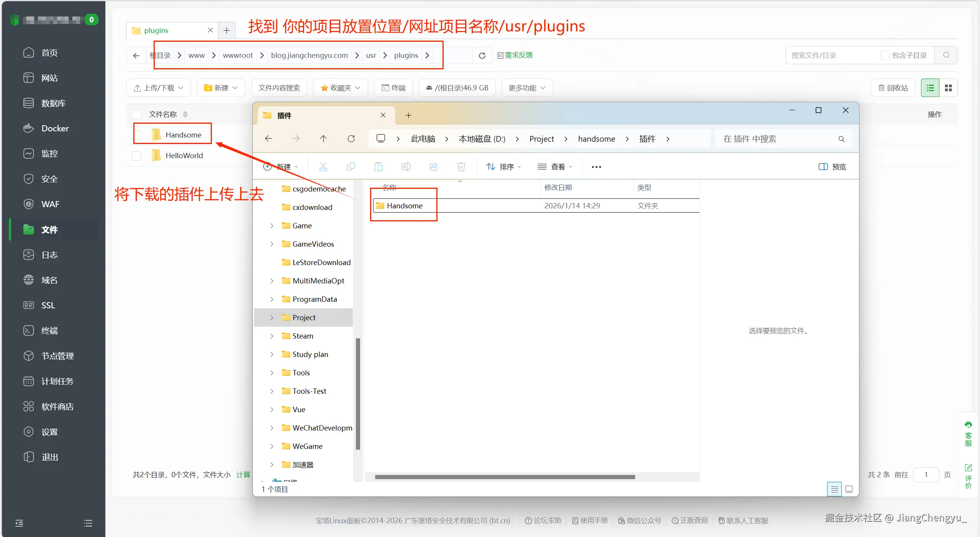Click the search magnifier icon in panel
The image size is (980, 537).
click(x=946, y=55)
